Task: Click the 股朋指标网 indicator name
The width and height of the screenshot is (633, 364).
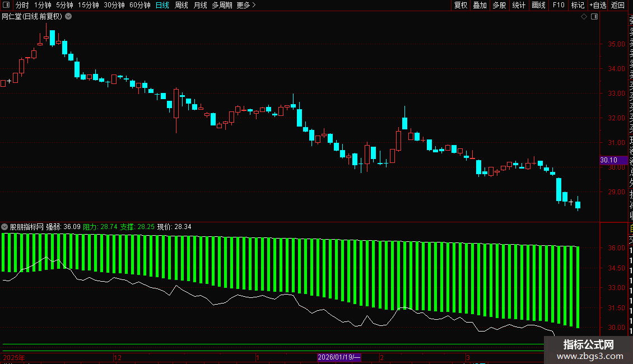Action: (27, 227)
